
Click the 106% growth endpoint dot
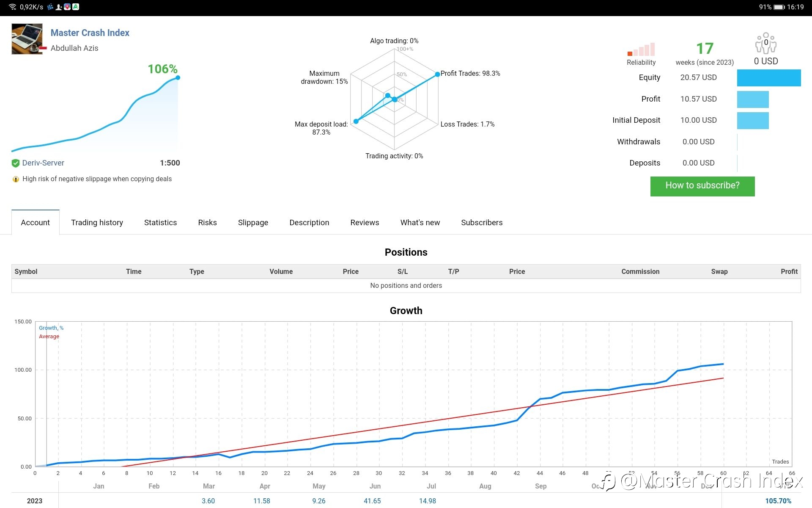(178, 77)
